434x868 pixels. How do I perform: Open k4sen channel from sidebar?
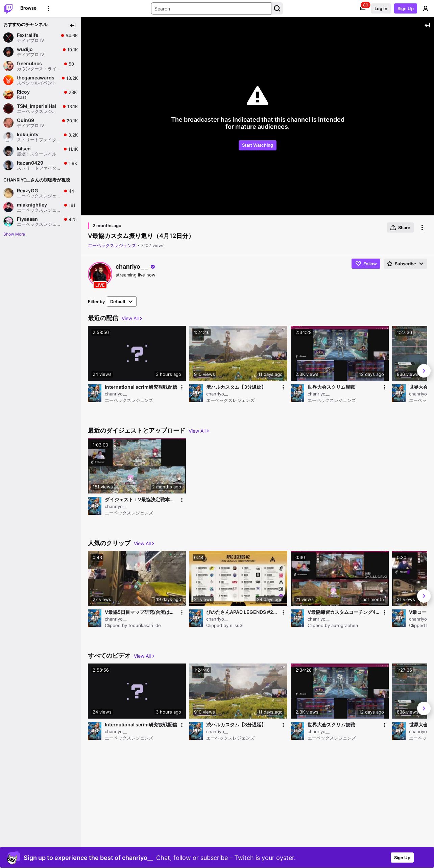[41, 151]
